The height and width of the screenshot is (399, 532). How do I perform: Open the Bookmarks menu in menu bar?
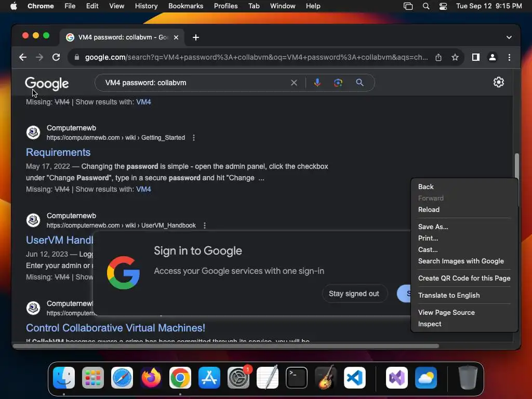click(185, 6)
